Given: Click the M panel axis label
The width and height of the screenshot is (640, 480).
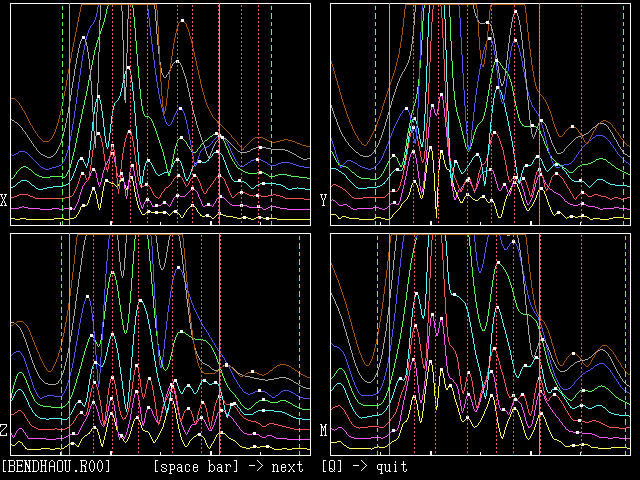Looking at the screenshot, I should click(x=323, y=431).
